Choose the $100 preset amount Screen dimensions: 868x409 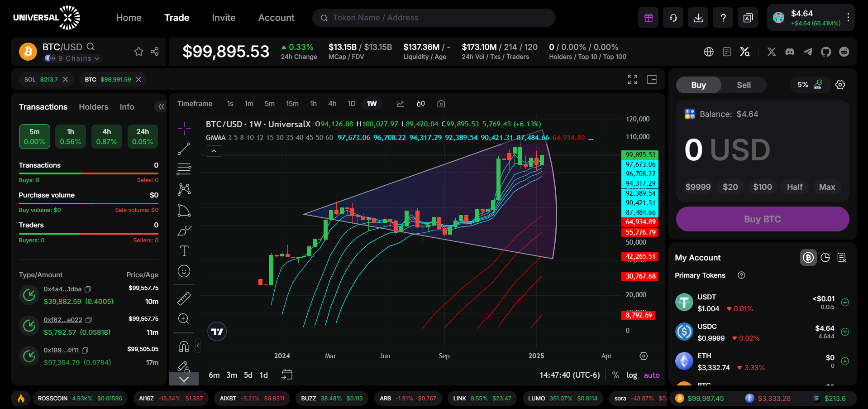(x=763, y=187)
